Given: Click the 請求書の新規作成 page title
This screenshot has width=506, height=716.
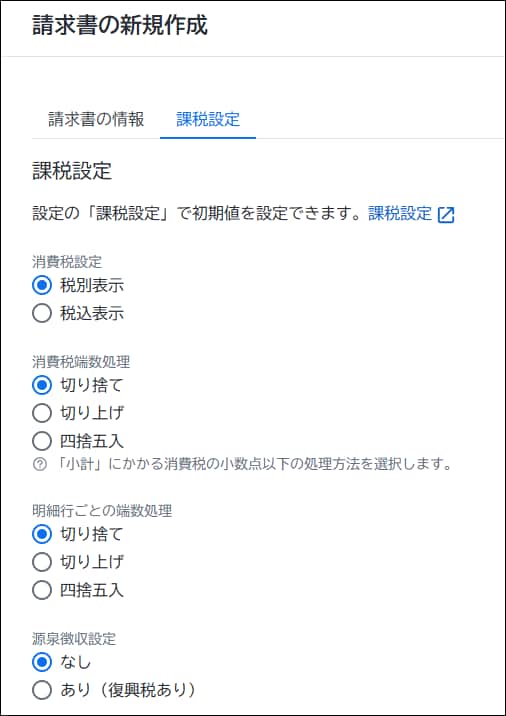Looking at the screenshot, I should [x=120, y=25].
